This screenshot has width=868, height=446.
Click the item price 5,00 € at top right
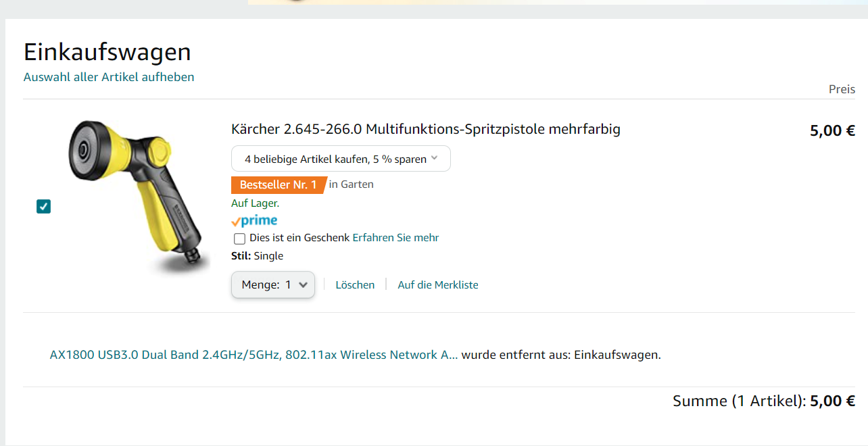click(x=832, y=130)
